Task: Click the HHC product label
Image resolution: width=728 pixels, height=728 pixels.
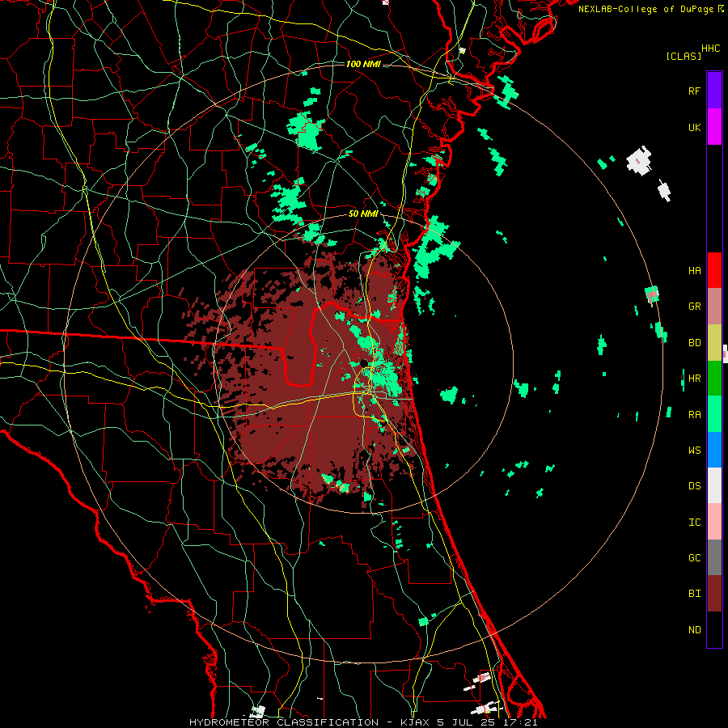Action: click(x=711, y=49)
